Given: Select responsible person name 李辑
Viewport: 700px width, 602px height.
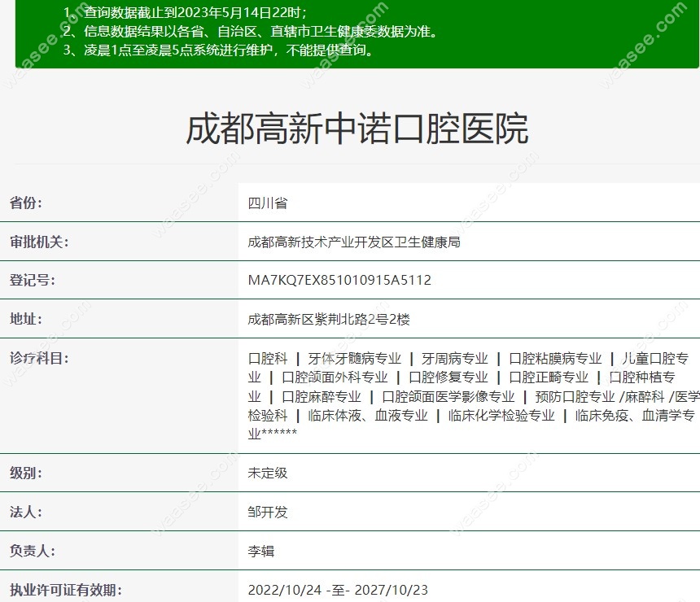Looking at the screenshot, I should (x=261, y=551).
